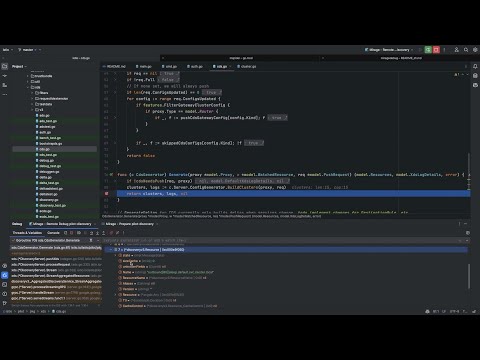Toggle the breakpoint on the return line

tap(106, 194)
